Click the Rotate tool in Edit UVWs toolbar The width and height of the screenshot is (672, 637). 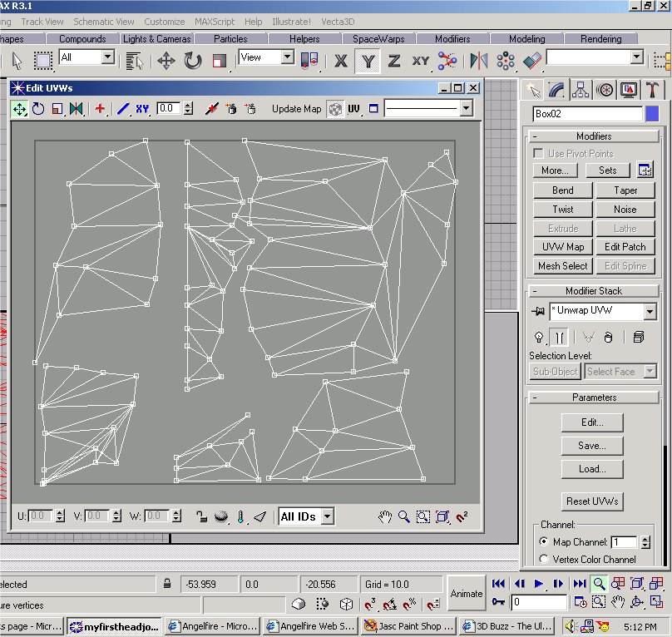tap(38, 109)
